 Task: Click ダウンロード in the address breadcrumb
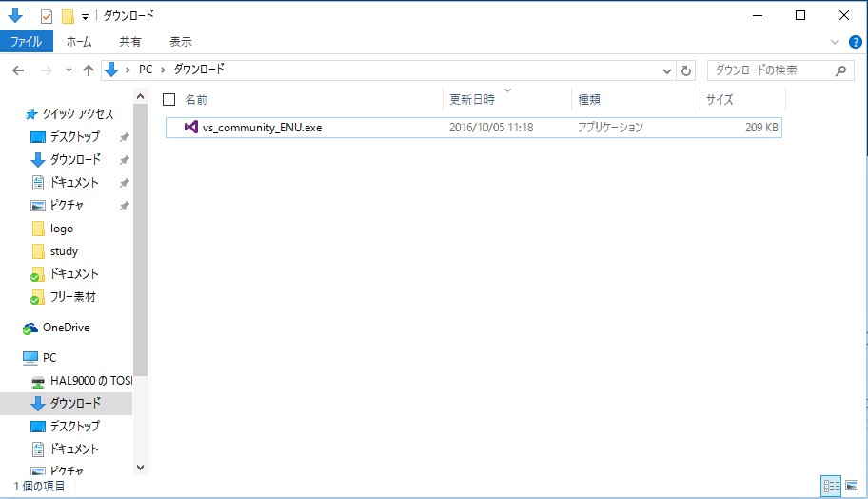199,70
